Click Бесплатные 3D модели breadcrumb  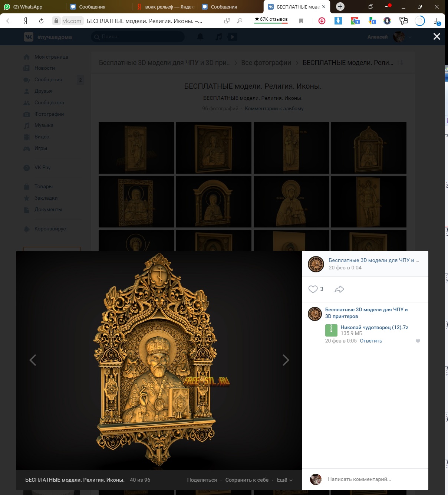164,63
